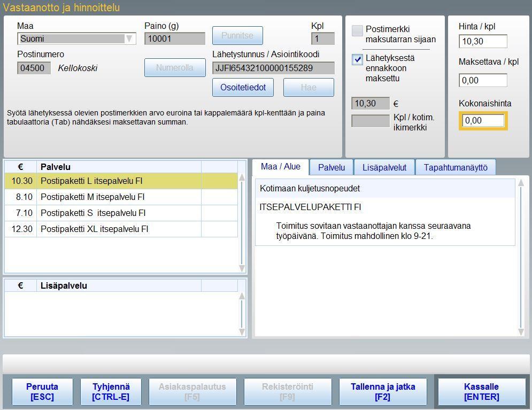Image resolution: width=532 pixels, height=410 pixels.
Task: Click Peruuta [ESC] cancel button
Action: tap(42, 392)
